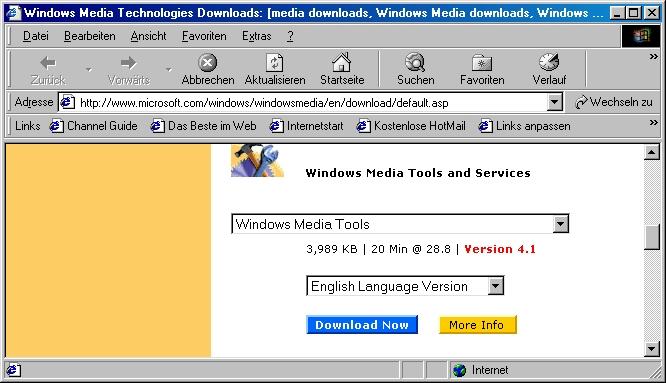Close the browser window
The width and height of the screenshot is (666, 383).
(x=651, y=13)
